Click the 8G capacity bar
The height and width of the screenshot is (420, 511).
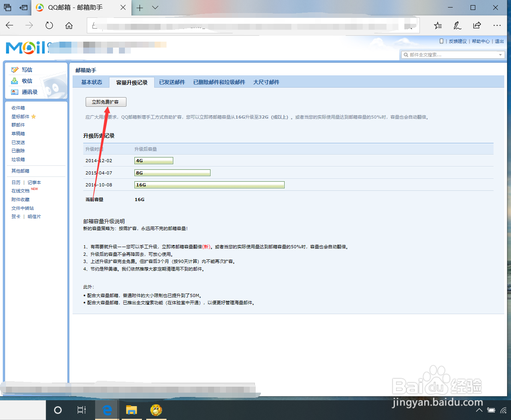pos(172,173)
